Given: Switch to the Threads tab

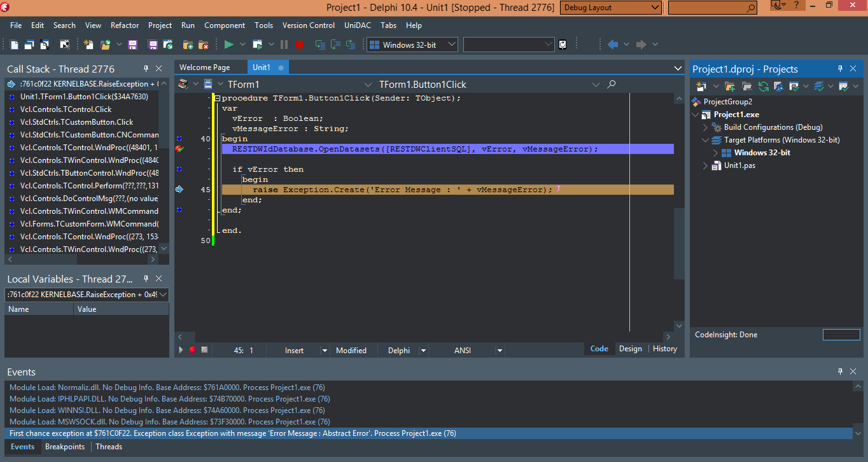Looking at the screenshot, I should [x=109, y=447].
